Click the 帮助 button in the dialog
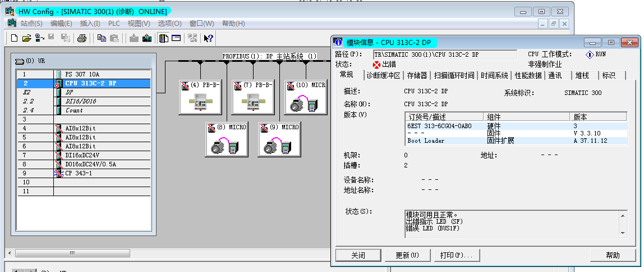The image size is (644, 272). click(613, 255)
